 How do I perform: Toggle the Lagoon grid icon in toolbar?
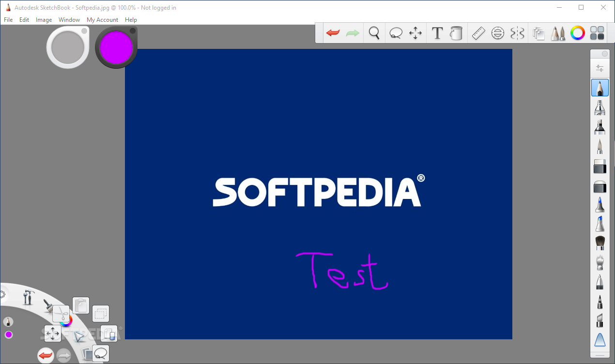pos(598,33)
